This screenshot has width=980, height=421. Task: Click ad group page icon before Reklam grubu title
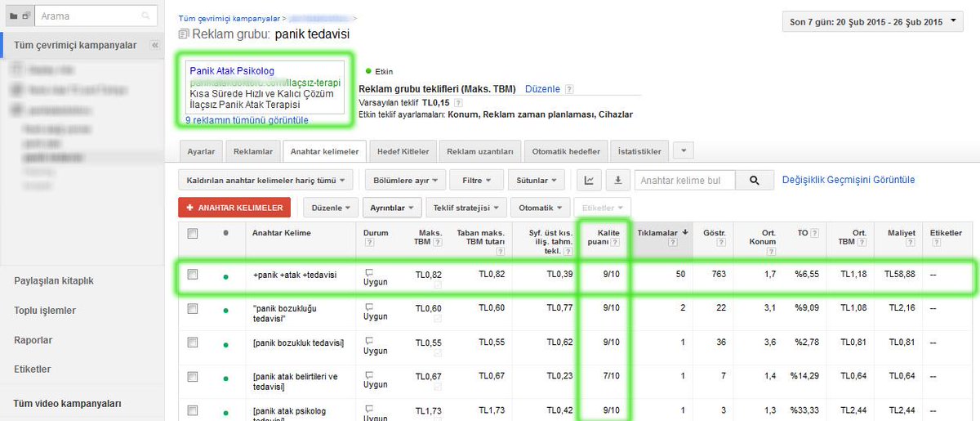point(185,34)
